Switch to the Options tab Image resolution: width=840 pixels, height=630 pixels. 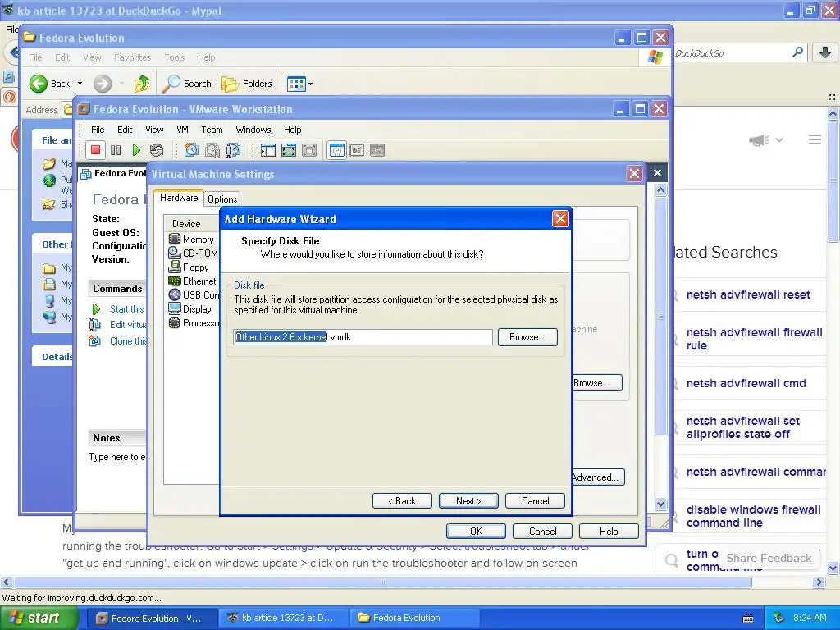222,199
